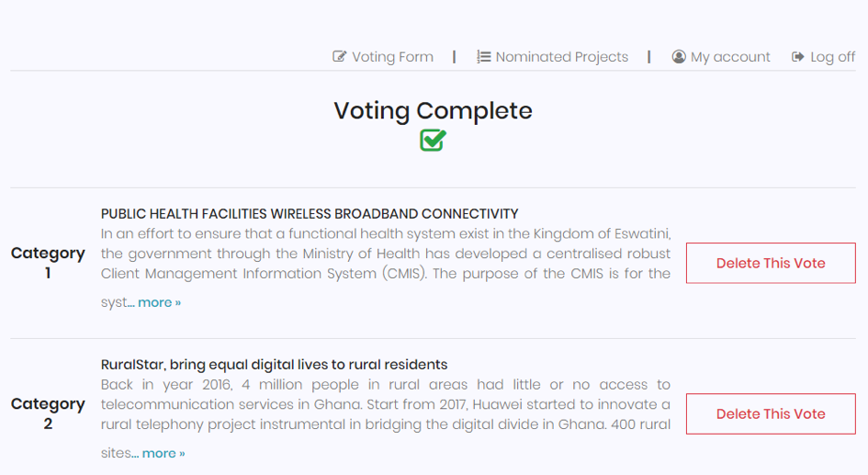Delete the vote for Category 2

coord(770,413)
